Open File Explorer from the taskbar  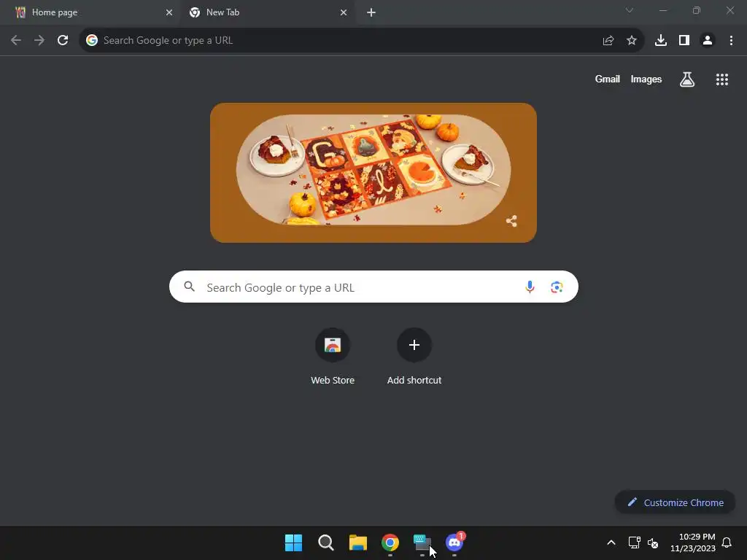click(357, 542)
